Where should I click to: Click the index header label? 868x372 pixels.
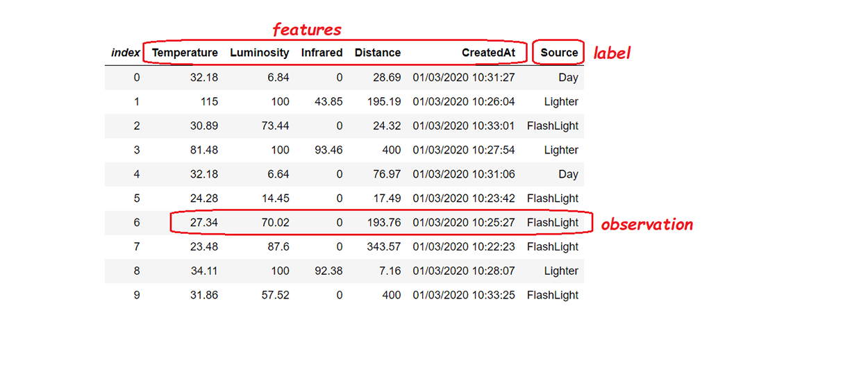pos(126,53)
